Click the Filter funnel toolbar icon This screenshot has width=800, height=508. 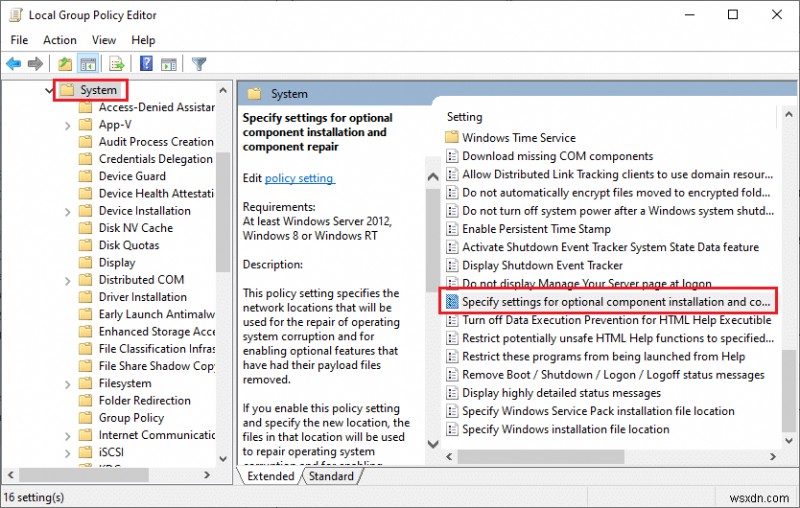click(x=198, y=64)
